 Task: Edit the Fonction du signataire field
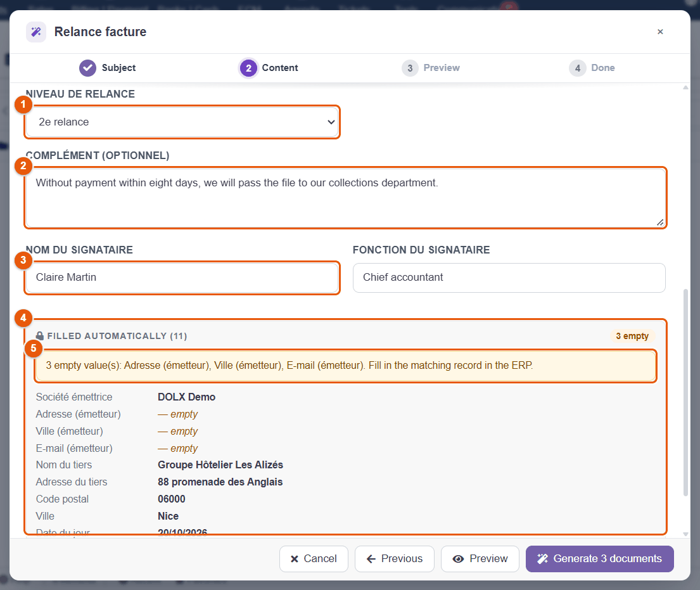509,278
